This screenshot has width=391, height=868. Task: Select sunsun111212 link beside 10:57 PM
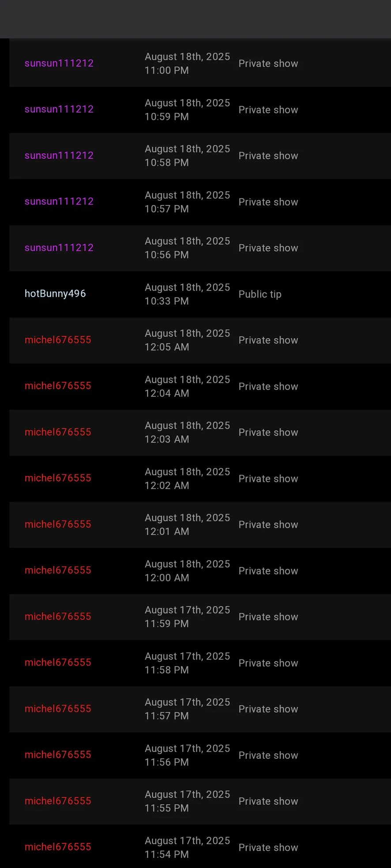[59, 201]
